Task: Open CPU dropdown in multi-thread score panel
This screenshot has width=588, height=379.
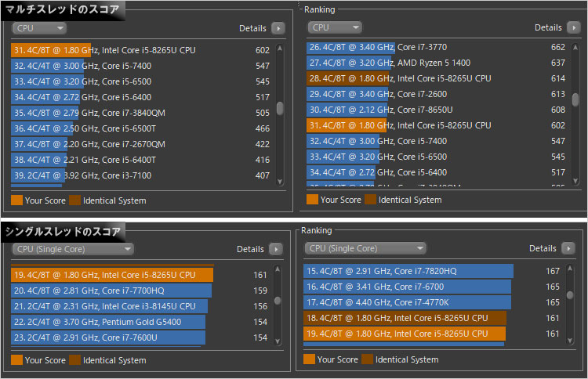Action: [x=39, y=28]
